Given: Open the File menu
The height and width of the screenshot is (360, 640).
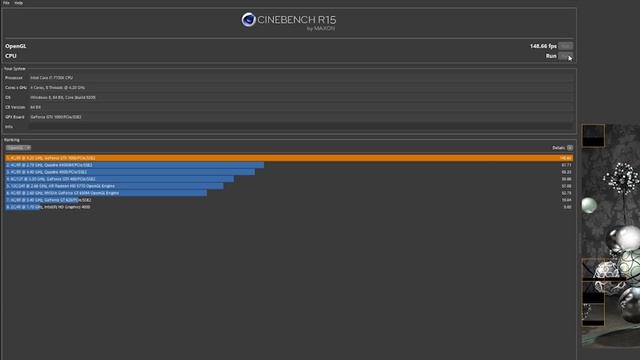Looking at the screenshot, I should pyautogui.click(x=6, y=3).
